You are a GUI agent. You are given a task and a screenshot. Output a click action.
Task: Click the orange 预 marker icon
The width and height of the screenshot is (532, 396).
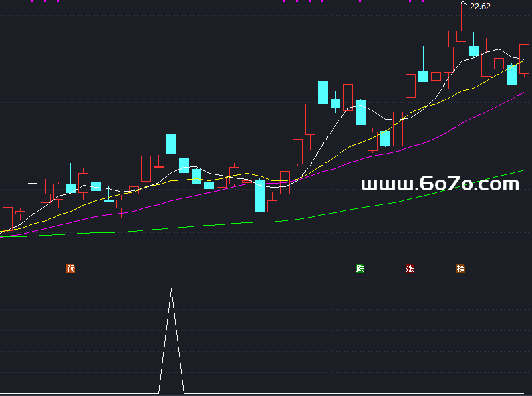tap(71, 269)
